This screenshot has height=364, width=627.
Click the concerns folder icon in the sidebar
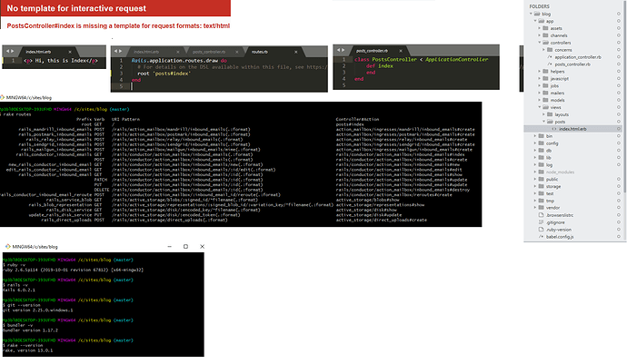coord(550,50)
